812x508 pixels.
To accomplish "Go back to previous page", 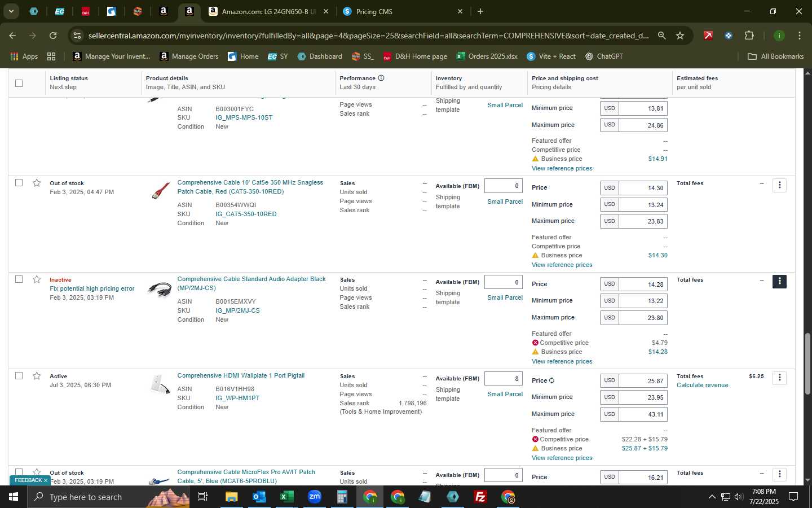I will [12, 36].
